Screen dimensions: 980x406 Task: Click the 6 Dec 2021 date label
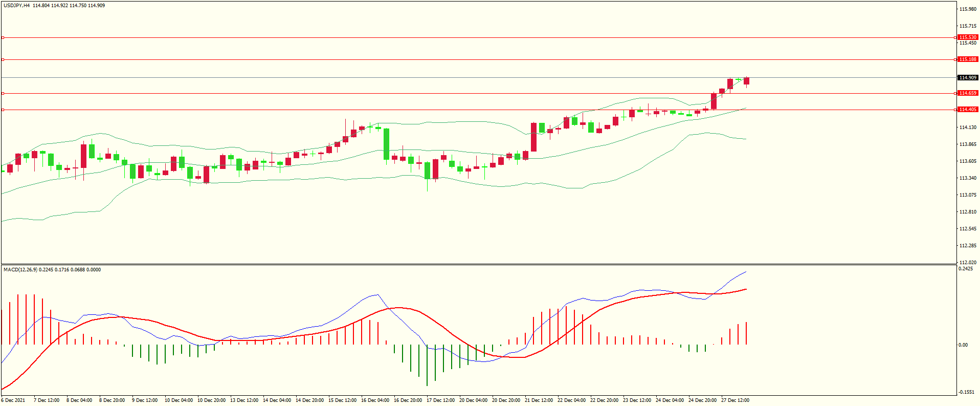click(13, 400)
